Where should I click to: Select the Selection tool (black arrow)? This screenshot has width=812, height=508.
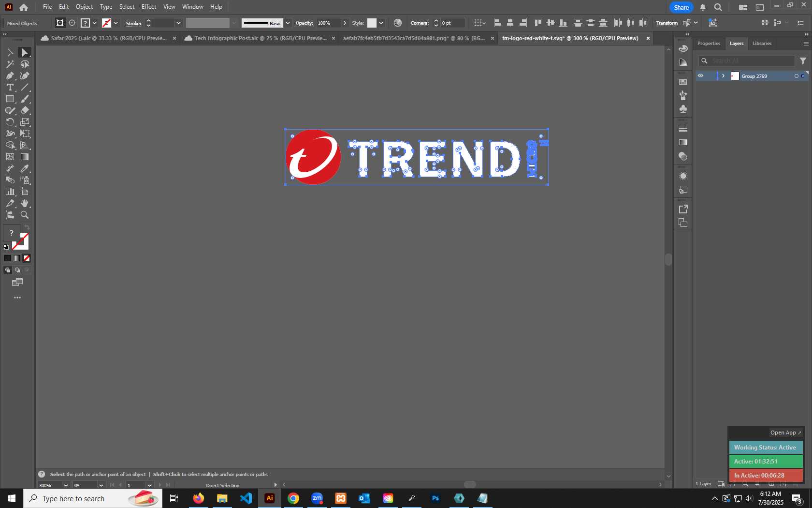coord(10,52)
